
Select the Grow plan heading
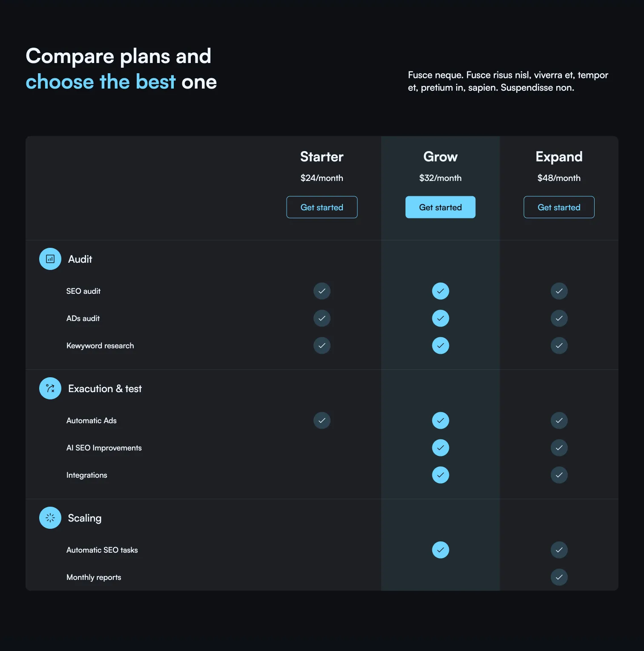click(440, 157)
